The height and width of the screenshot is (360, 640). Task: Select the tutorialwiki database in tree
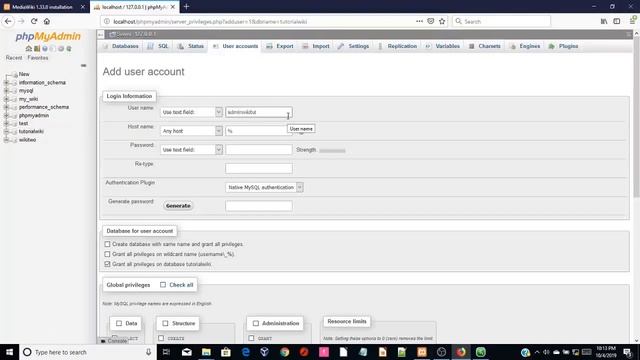pyautogui.click(x=31, y=131)
